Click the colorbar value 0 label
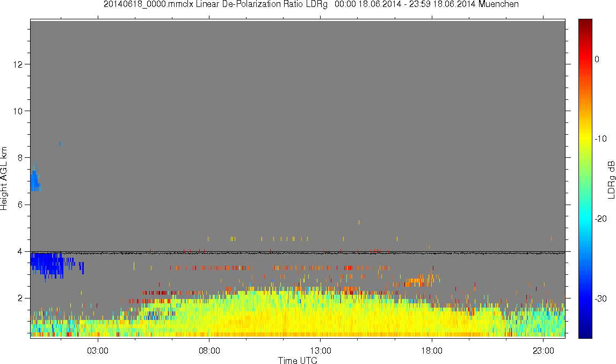This screenshot has width=616, height=364. coord(597,59)
